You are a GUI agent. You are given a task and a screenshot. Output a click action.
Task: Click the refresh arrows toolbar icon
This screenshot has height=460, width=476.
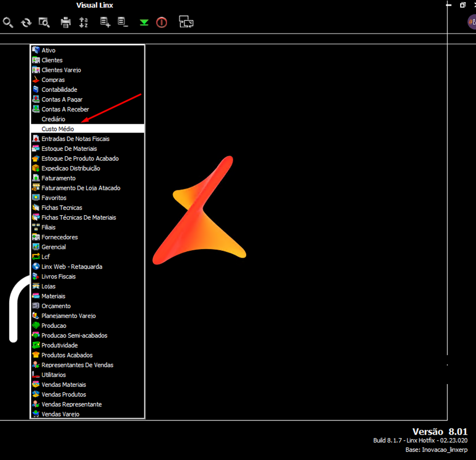coord(26,23)
